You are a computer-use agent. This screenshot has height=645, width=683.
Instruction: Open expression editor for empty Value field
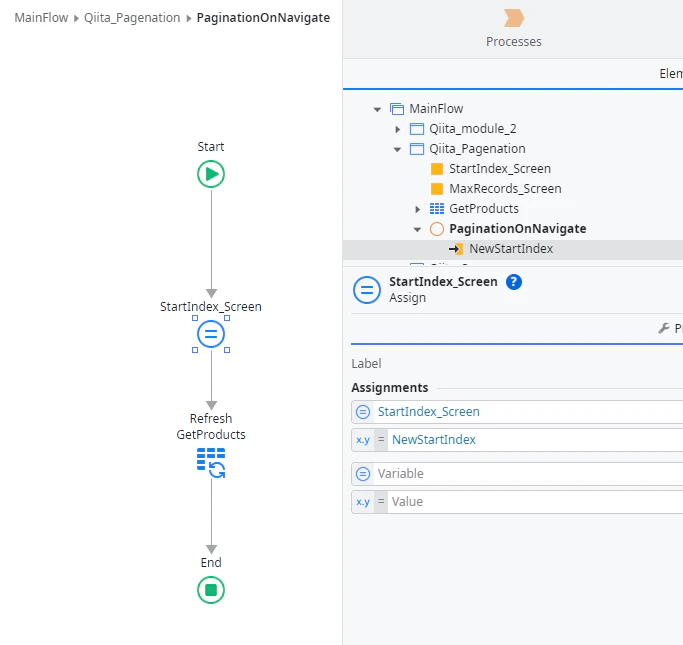tap(363, 502)
